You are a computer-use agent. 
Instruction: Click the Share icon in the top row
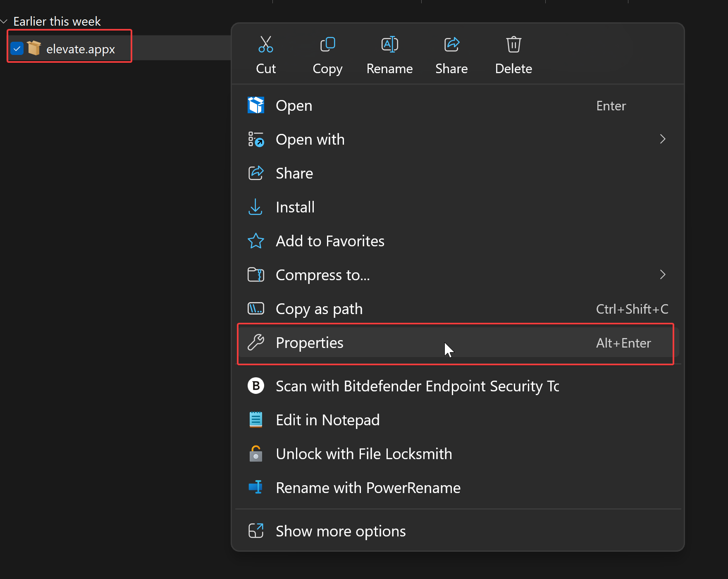click(x=451, y=44)
